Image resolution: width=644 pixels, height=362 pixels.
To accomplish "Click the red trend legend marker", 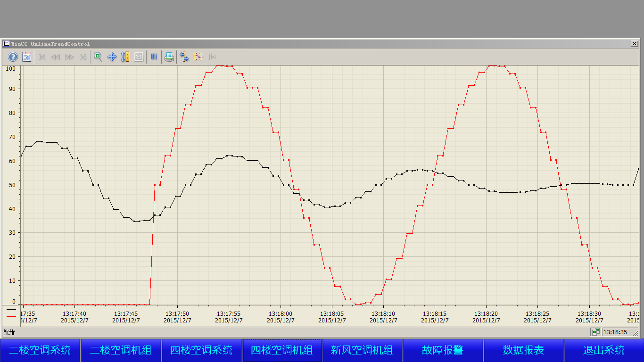I will (11, 316).
